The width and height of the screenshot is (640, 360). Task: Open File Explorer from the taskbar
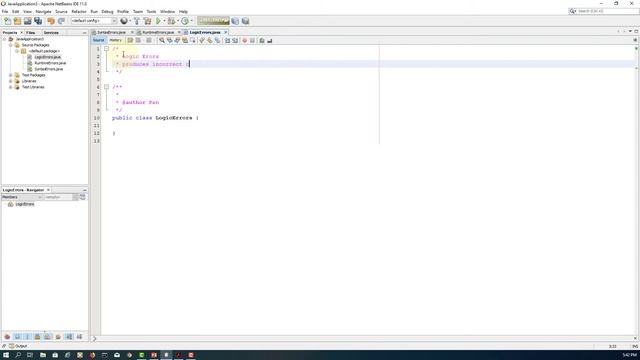(x=43, y=355)
